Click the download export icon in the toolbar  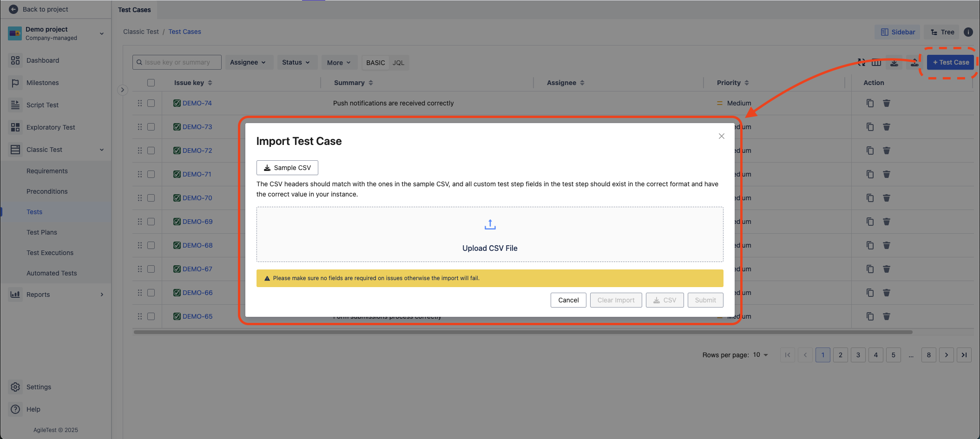pos(894,62)
